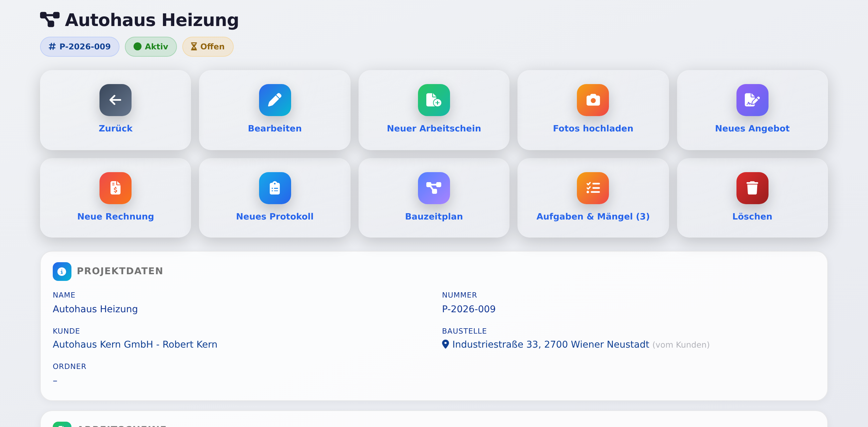Click the BAUSTELLE field label
Screen dimensions: 868x427
click(464, 331)
